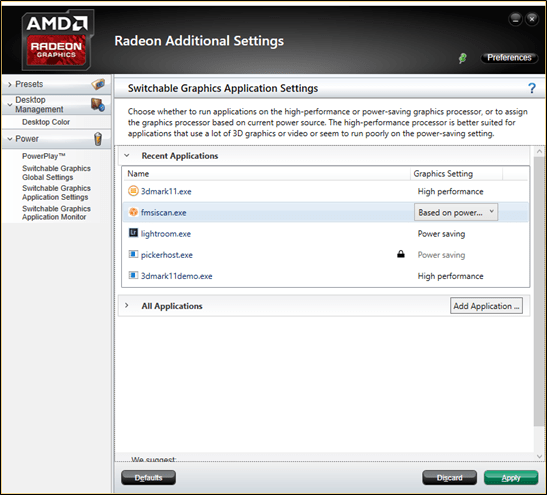
Task: Expand the All Applications group
Action: click(127, 306)
